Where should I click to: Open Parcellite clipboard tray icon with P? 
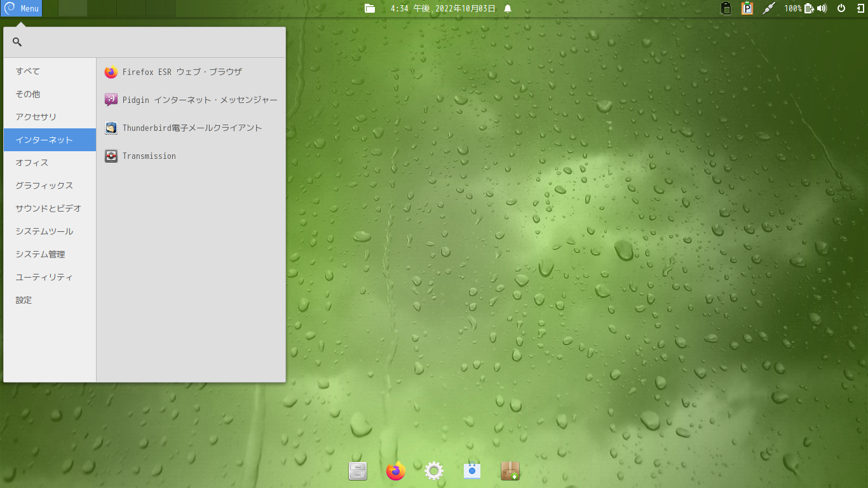coord(747,8)
